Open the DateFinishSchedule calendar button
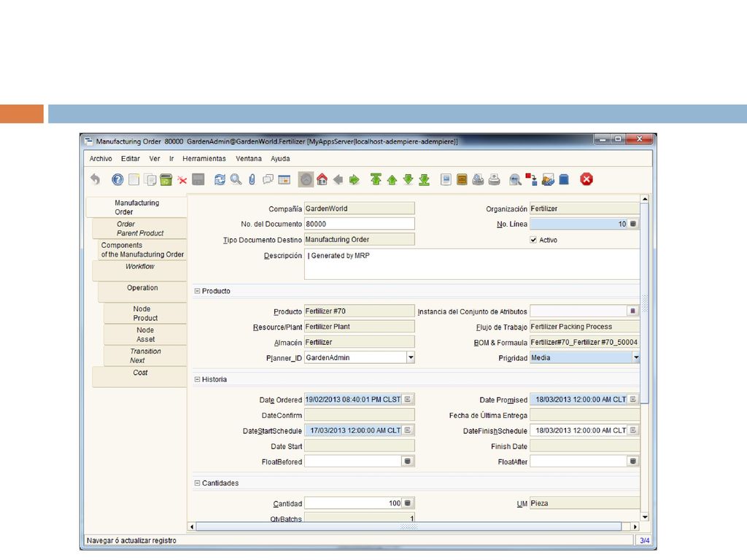This screenshot has width=747, height=560. [x=633, y=430]
